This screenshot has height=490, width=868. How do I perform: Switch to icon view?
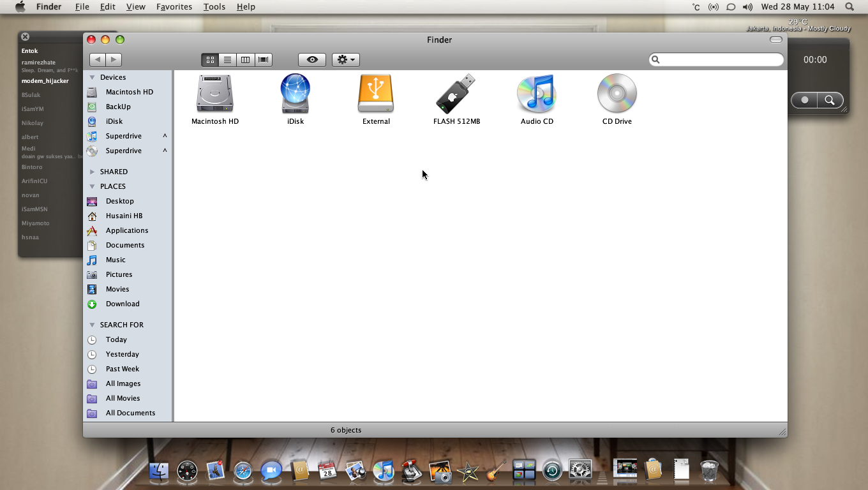210,60
